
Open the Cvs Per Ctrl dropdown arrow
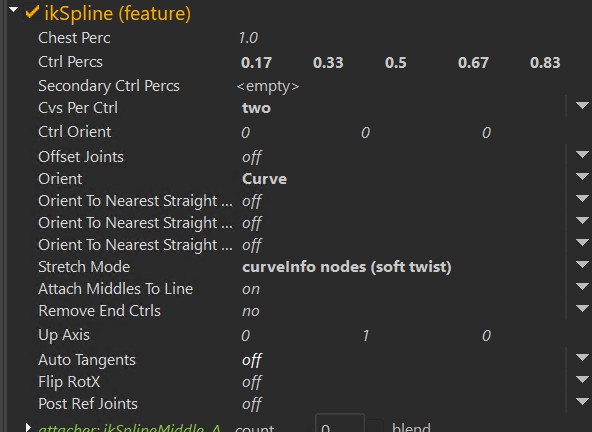(583, 105)
